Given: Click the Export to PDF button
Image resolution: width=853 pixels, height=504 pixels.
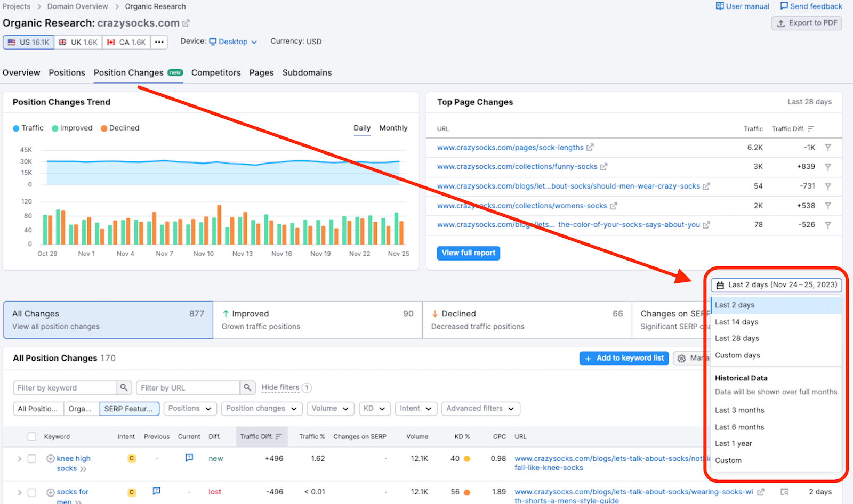Looking at the screenshot, I should coord(807,23).
